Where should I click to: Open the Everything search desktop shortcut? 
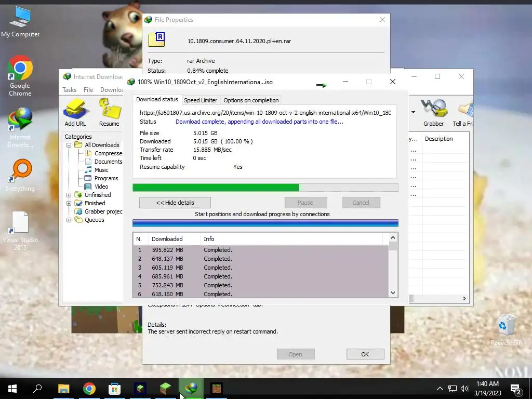point(20,176)
